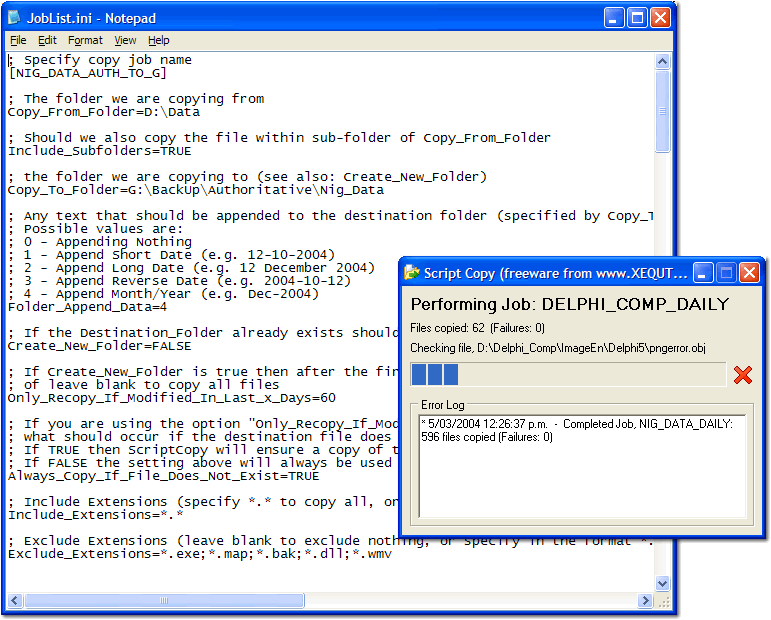Minimize the Script Copy window

pos(703,272)
